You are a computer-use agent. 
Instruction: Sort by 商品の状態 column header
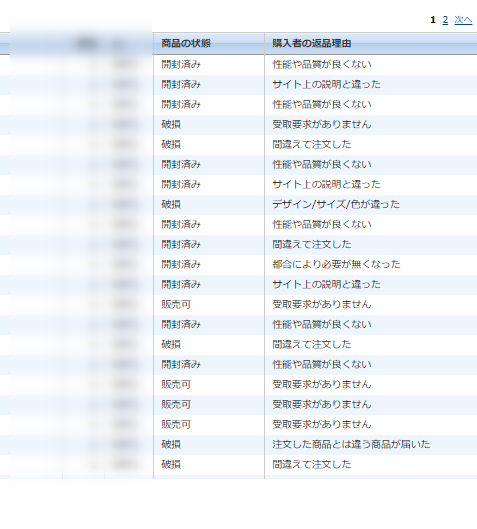pos(186,44)
